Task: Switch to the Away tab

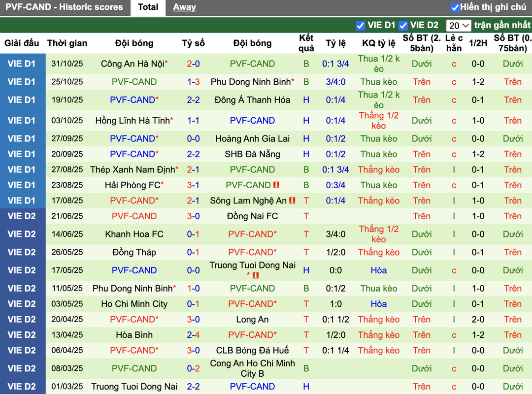Action: click(185, 7)
